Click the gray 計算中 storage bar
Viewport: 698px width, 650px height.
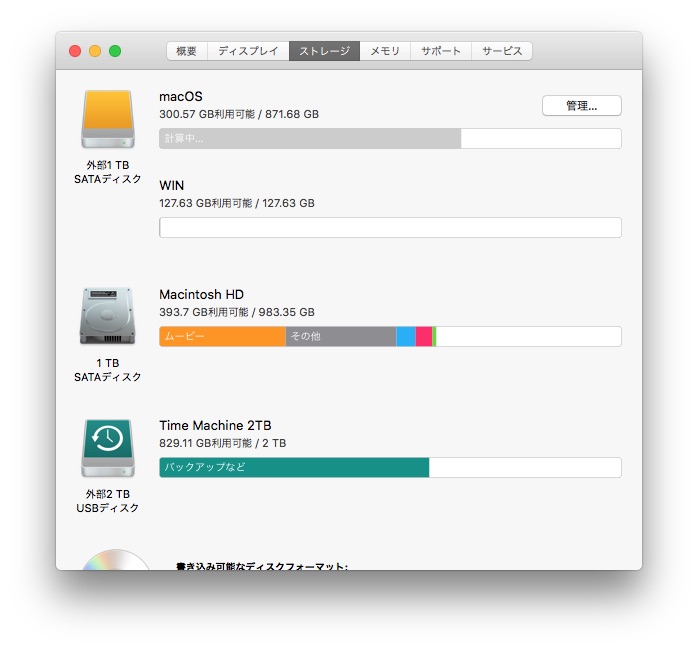click(x=310, y=138)
